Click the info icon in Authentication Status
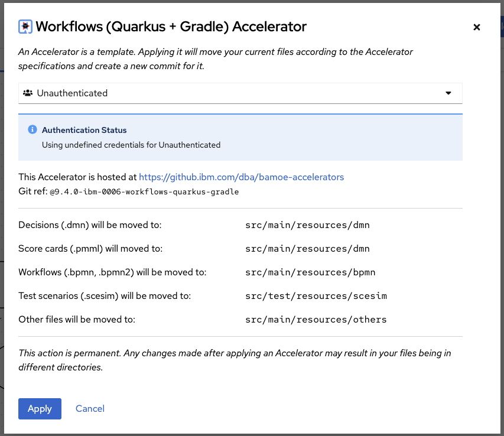 coord(32,129)
